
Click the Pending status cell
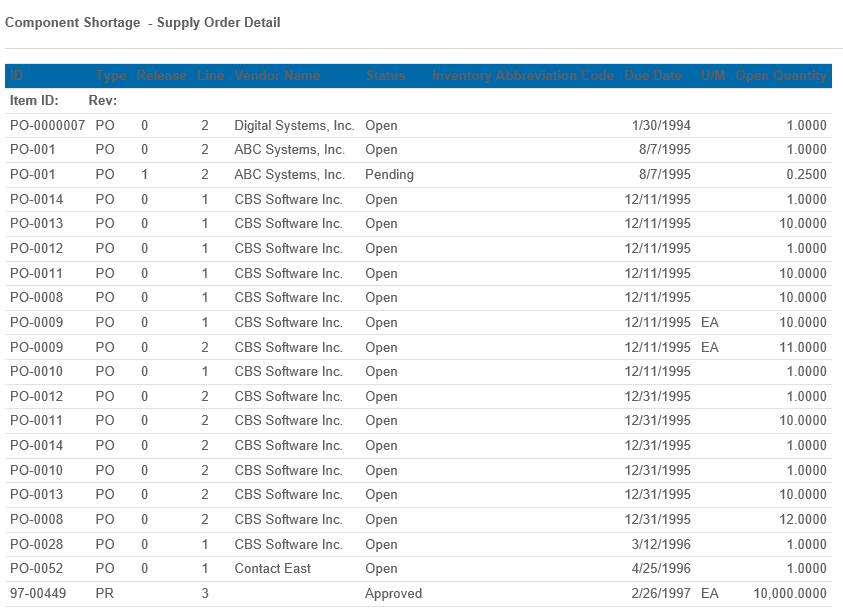pyautogui.click(x=389, y=175)
